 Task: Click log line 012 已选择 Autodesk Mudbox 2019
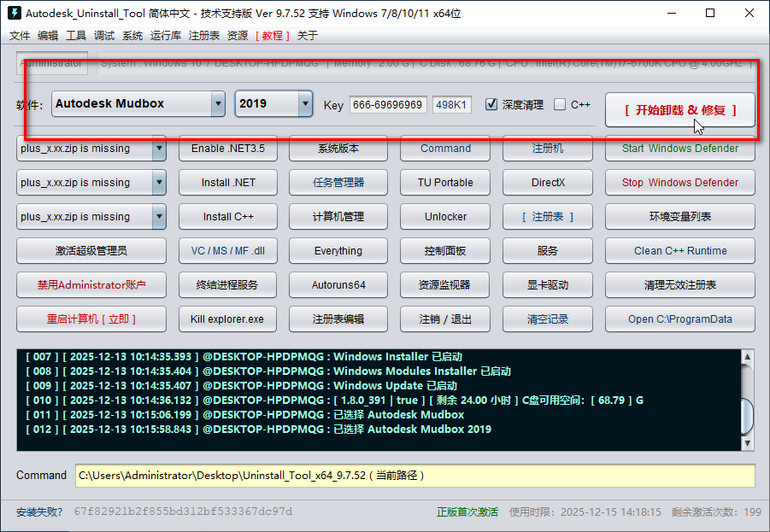tap(259, 429)
